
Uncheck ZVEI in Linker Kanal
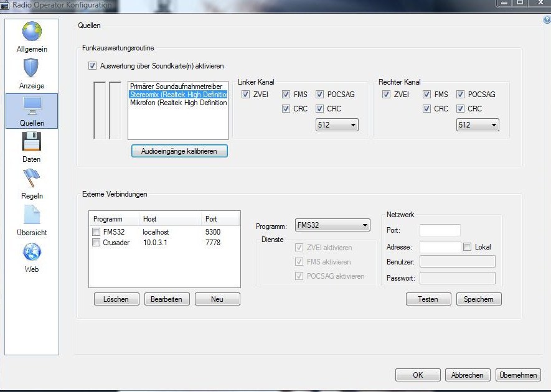point(246,95)
